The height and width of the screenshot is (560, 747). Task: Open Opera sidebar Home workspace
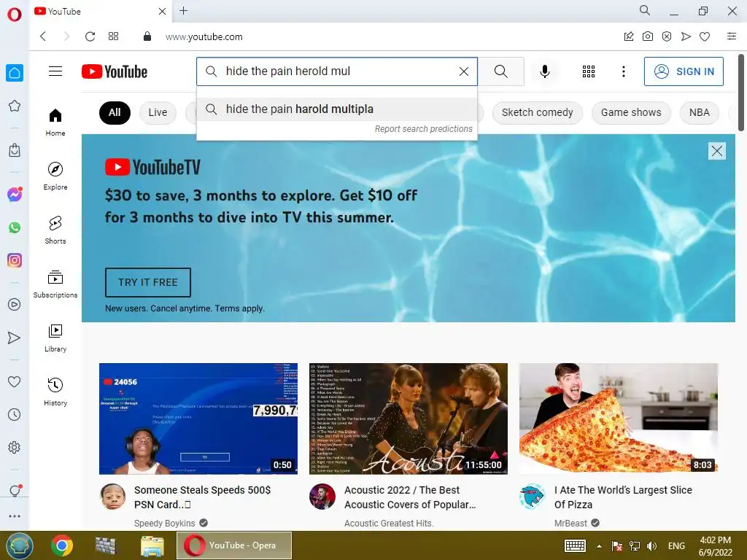pos(15,73)
